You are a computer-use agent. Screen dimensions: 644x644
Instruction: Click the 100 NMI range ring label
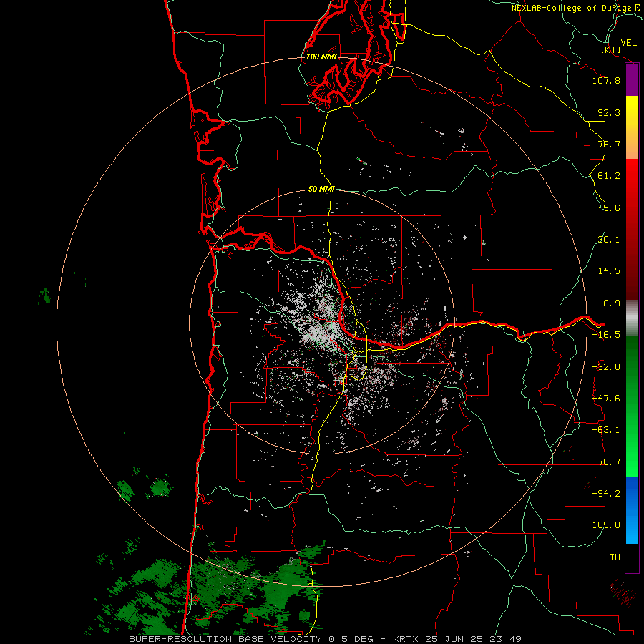click(x=321, y=57)
